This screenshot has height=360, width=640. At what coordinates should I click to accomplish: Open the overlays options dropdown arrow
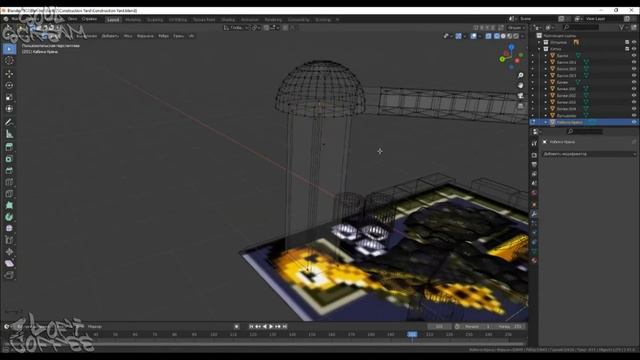click(x=480, y=36)
